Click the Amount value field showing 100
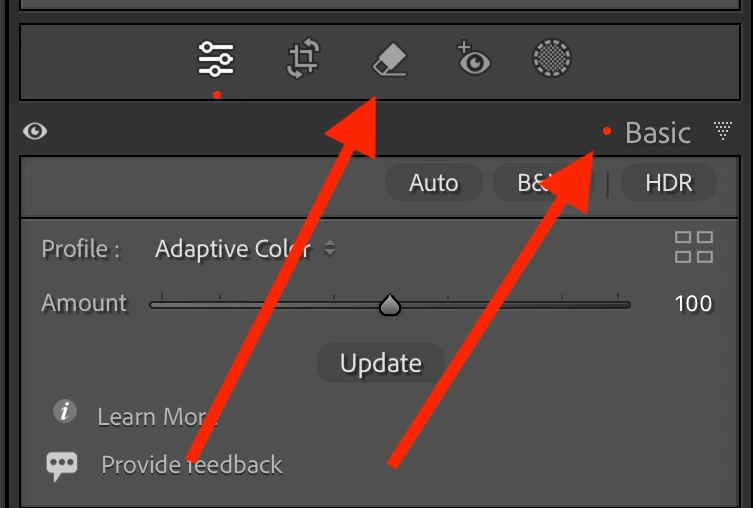This screenshot has width=753, height=508. pos(693,303)
